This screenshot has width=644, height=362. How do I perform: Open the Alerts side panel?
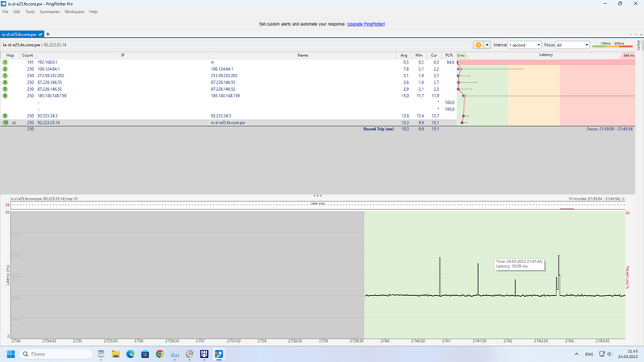click(638, 45)
